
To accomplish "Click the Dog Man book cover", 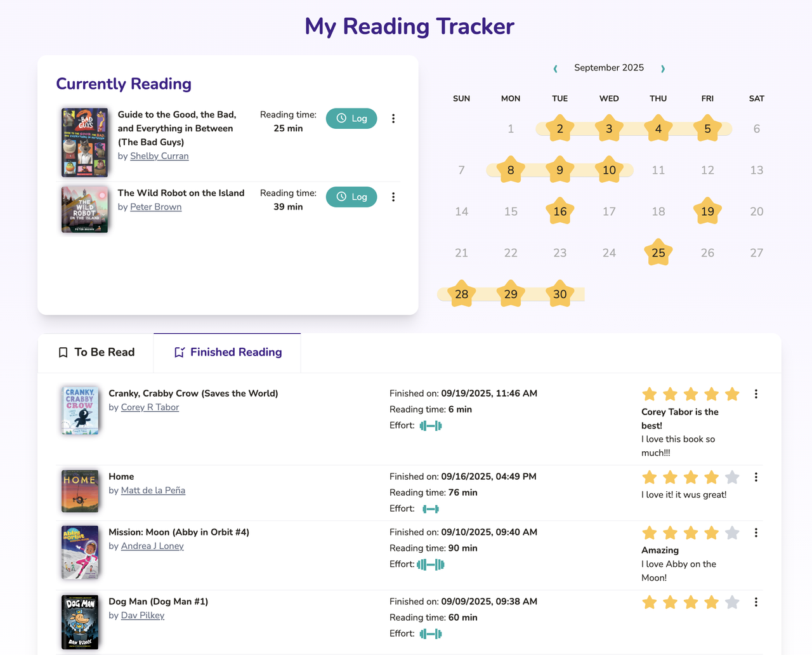I will 80,622.
